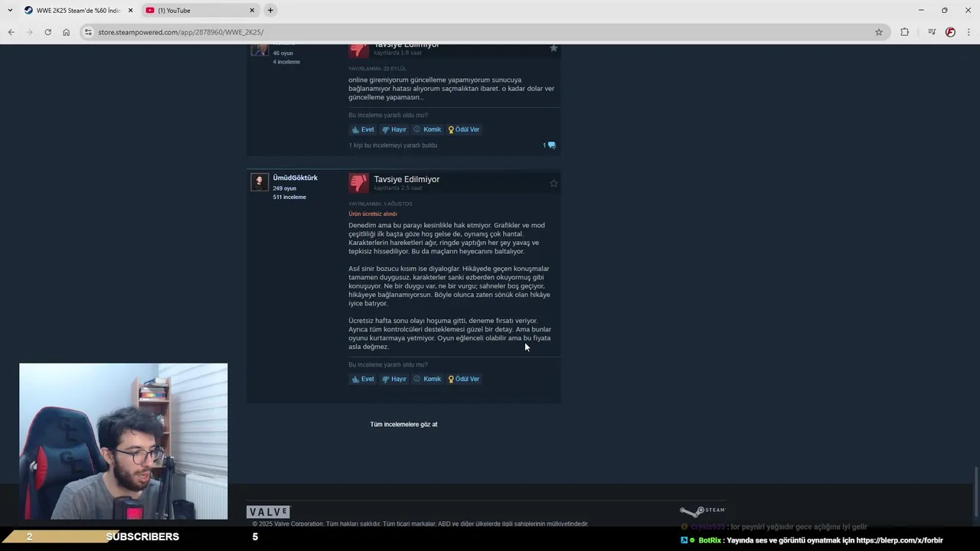Click 'YAYINLANMA: 1 AĞUSTOS' date text
The height and width of the screenshot is (551, 980).
point(381,204)
